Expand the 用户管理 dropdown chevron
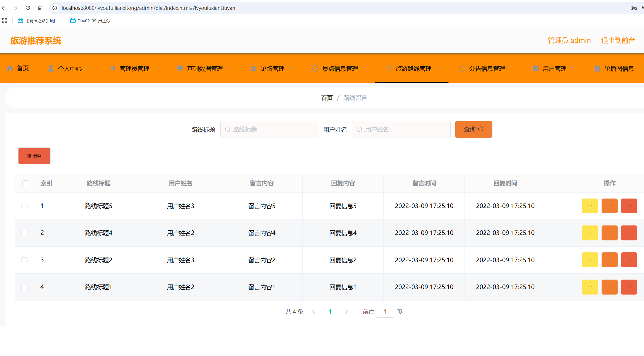 pos(573,68)
